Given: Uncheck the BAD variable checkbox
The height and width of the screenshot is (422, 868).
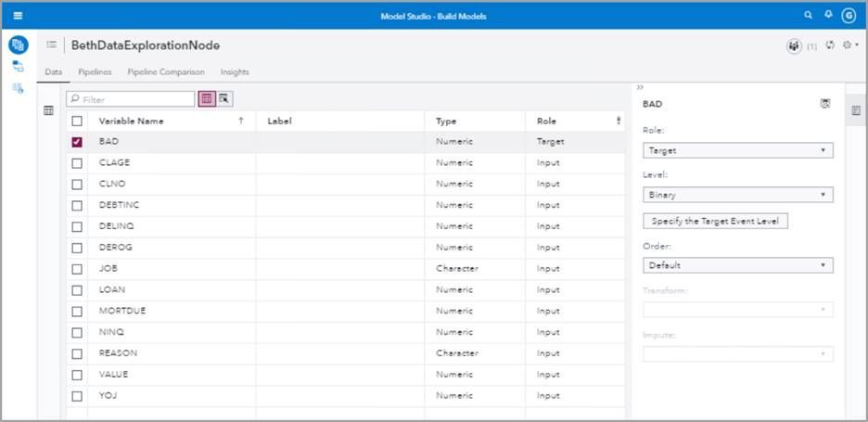Looking at the screenshot, I should pos(77,142).
